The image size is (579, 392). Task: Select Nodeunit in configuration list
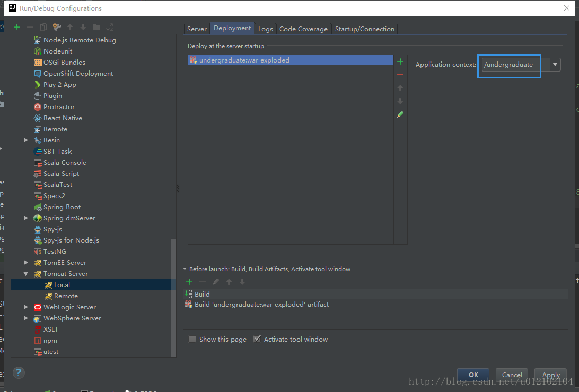[53, 51]
